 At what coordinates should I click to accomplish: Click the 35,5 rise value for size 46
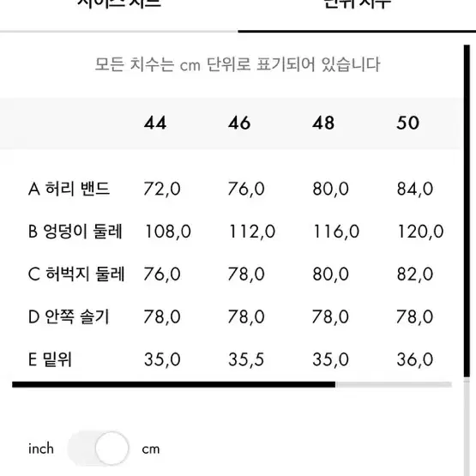pyautogui.click(x=246, y=359)
